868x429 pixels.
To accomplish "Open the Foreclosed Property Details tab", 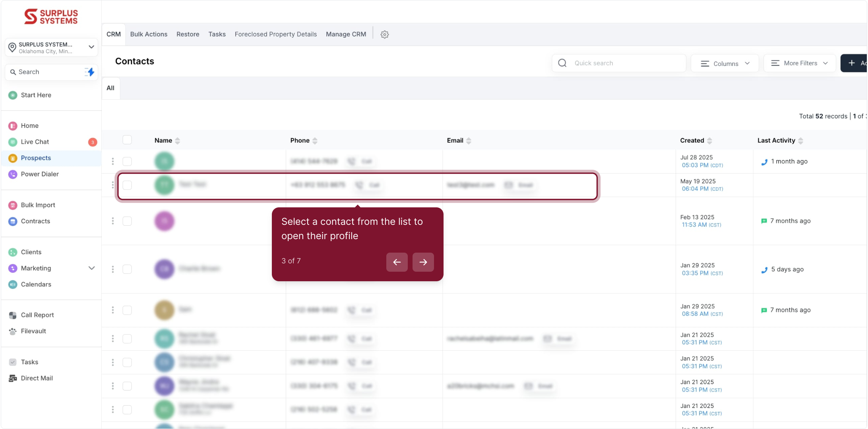I will 275,34.
